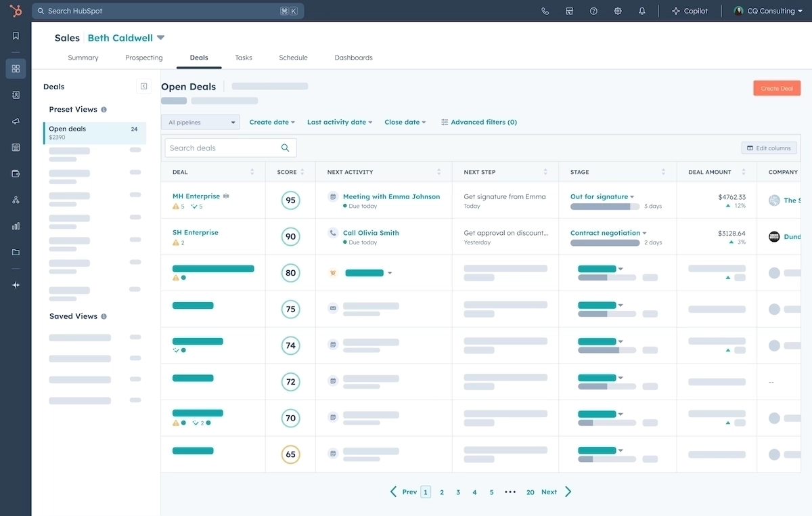Select the Marketing megaphone icon in sidebar
The image size is (812, 516).
coord(15,121)
